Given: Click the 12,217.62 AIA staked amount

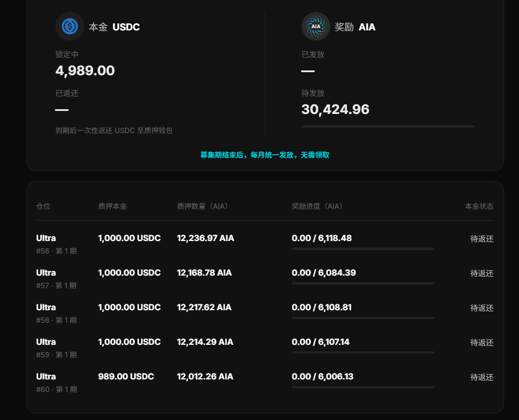Looking at the screenshot, I should coord(204,307).
